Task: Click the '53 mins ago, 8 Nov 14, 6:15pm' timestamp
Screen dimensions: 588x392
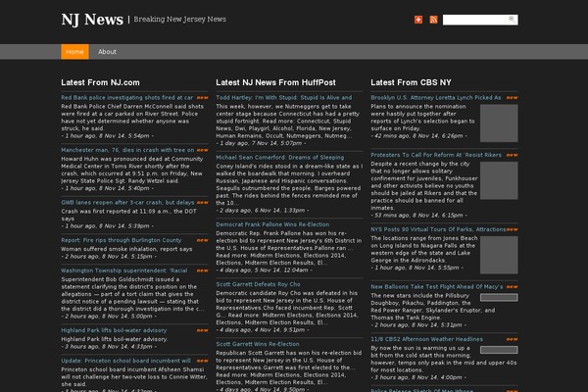Action: click(418, 216)
